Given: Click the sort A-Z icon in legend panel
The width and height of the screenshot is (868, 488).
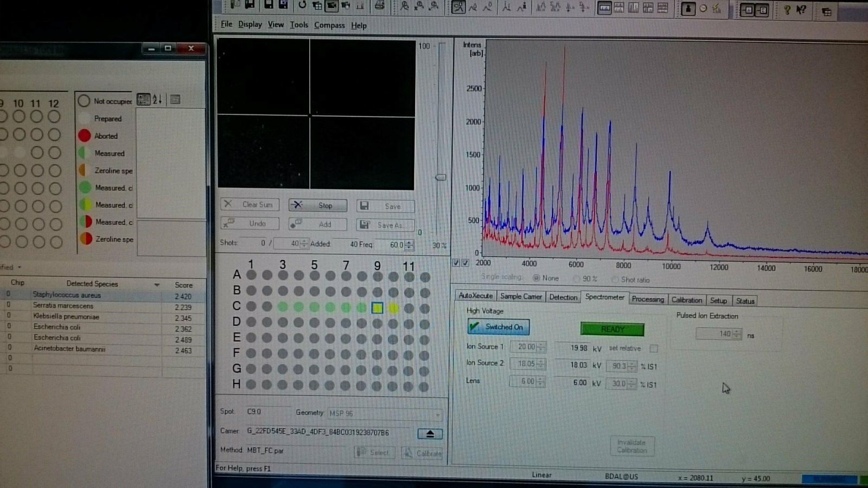Looking at the screenshot, I should pyautogui.click(x=157, y=99).
